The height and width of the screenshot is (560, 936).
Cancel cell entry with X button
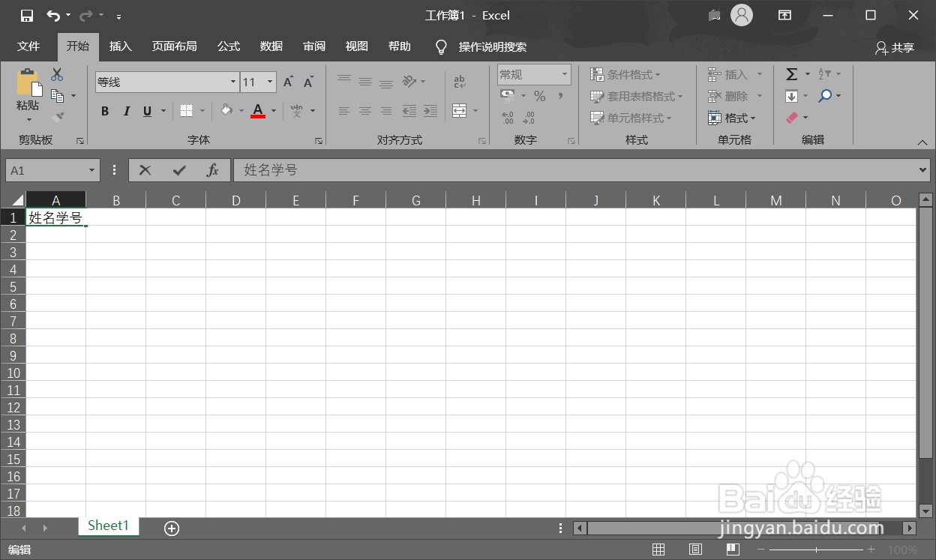pyautogui.click(x=145, y=170)
